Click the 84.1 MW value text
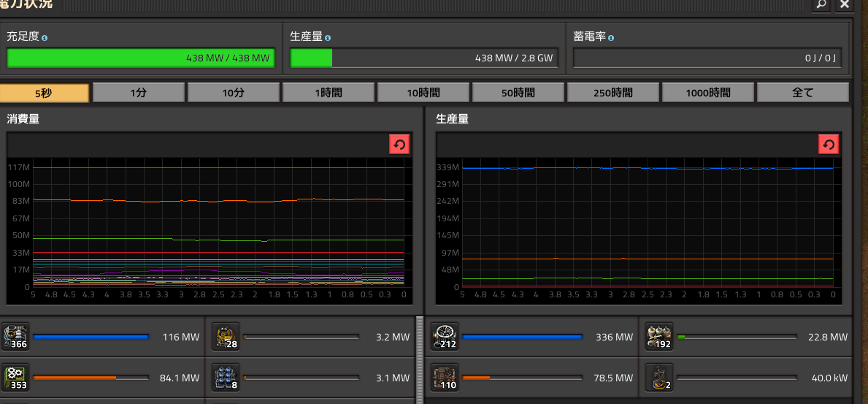 (x=180, y=378)
